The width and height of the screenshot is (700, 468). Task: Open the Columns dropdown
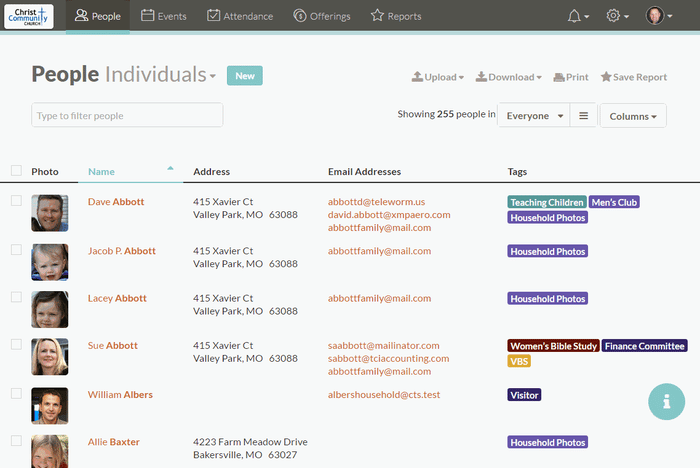point(633,116)
